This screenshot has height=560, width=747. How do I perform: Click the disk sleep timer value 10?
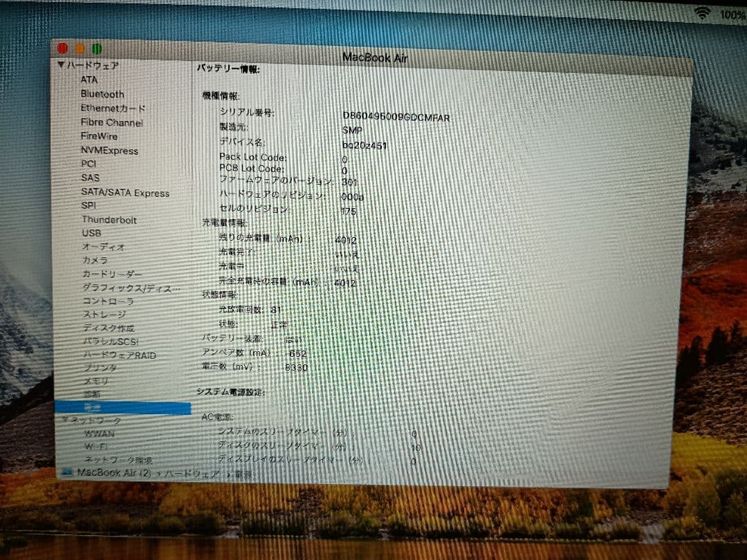[416, 447]
